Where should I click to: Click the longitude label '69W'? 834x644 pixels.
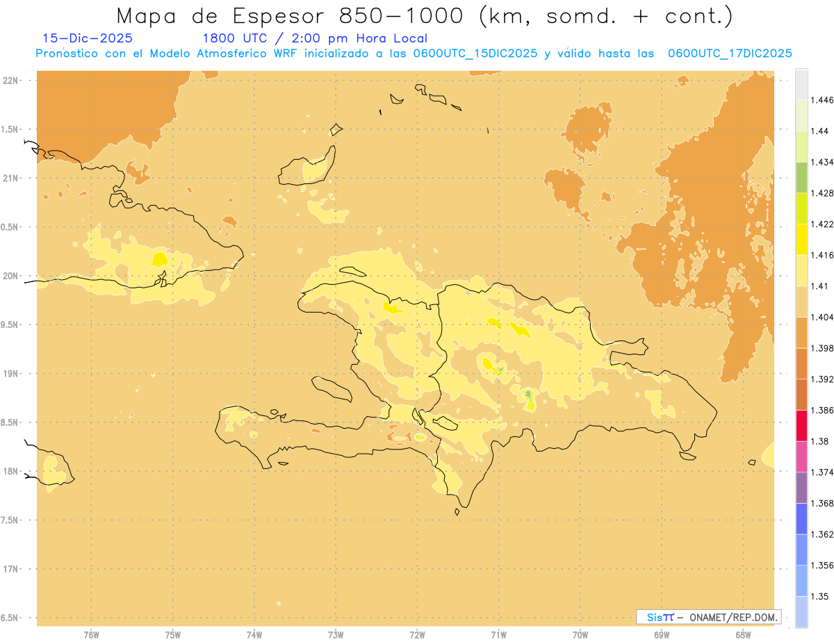coord(662,634)
